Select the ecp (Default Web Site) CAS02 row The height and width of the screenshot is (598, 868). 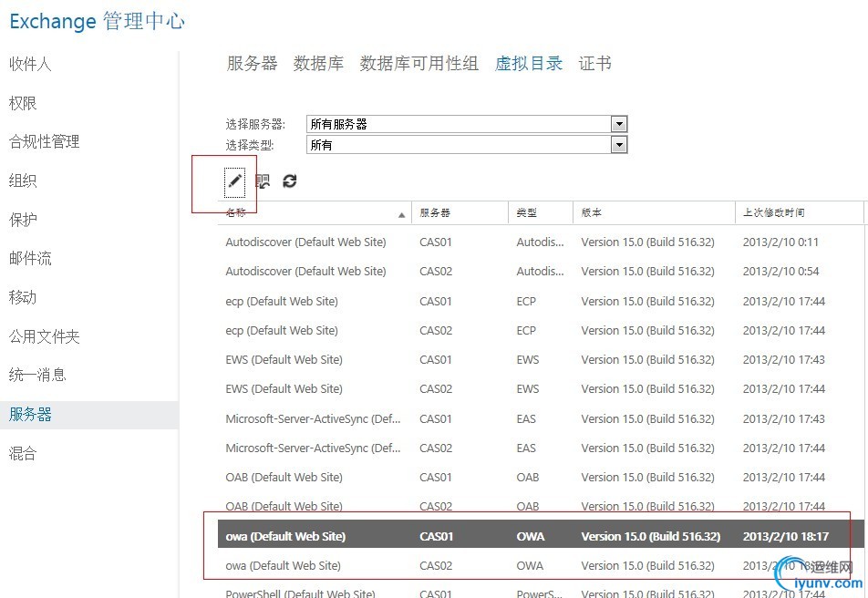point(541,331)
